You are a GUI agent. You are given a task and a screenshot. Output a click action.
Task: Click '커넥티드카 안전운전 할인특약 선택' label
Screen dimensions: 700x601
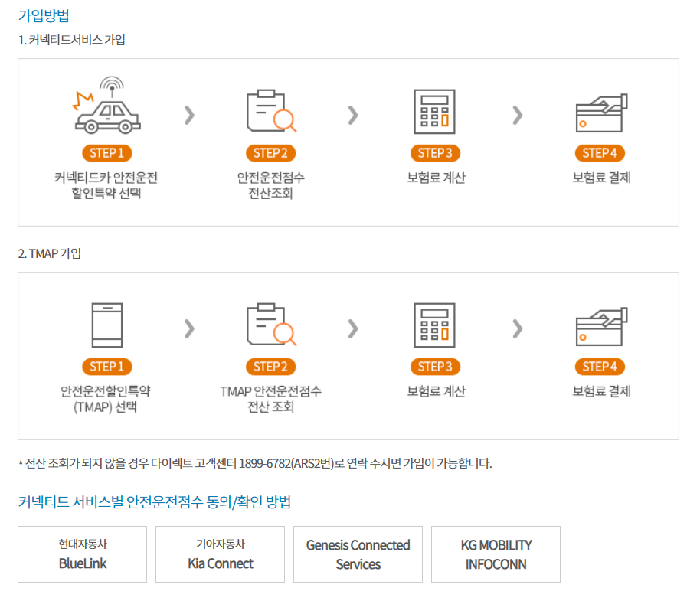tap(106, 185)
